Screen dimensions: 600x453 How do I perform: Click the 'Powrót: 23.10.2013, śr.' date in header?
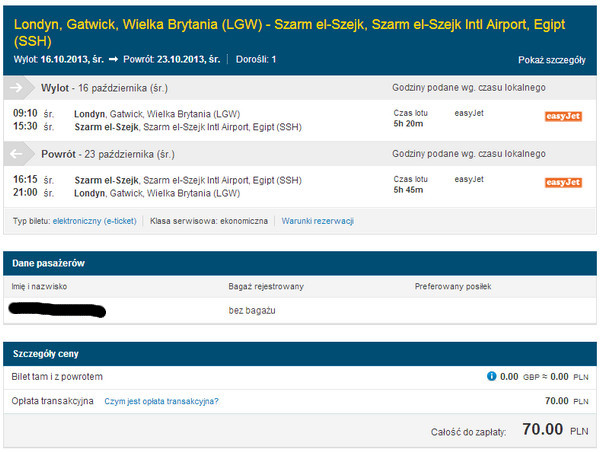(x=171, y=60)
